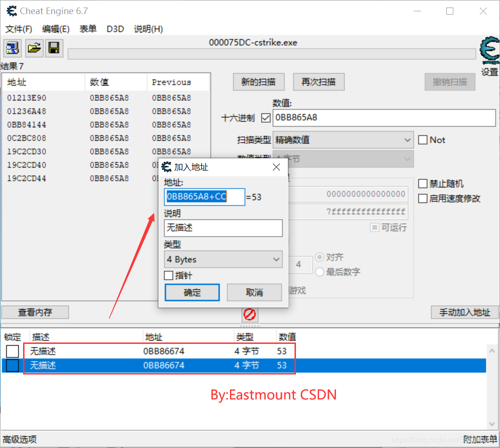Open 高级选项 at bottom left

[20, 440]
